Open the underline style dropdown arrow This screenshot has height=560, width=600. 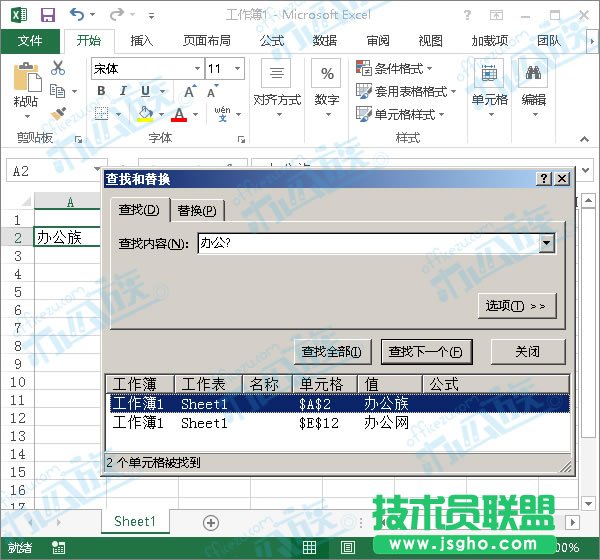click(163, 91)
